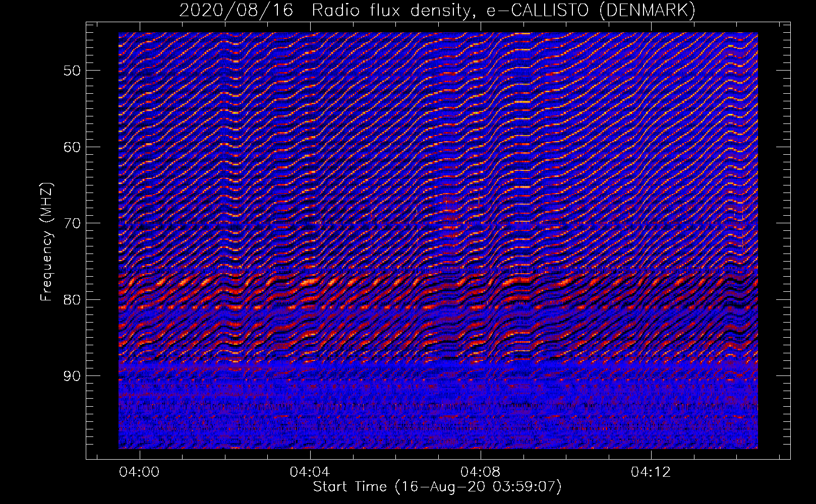Click the 'Frequency (MHZ)' axis label

[46, 242]
